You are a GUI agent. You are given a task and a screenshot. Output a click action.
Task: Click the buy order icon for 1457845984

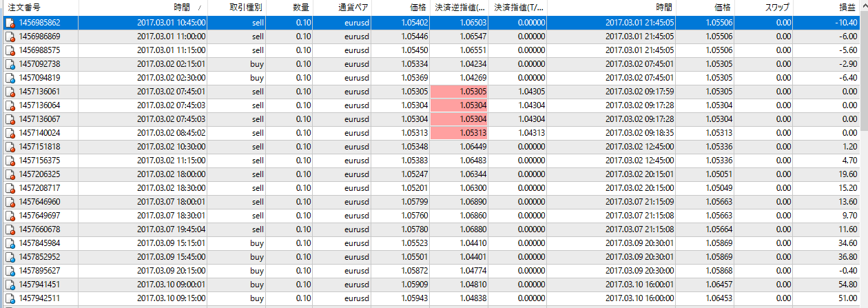pos(10,243)
